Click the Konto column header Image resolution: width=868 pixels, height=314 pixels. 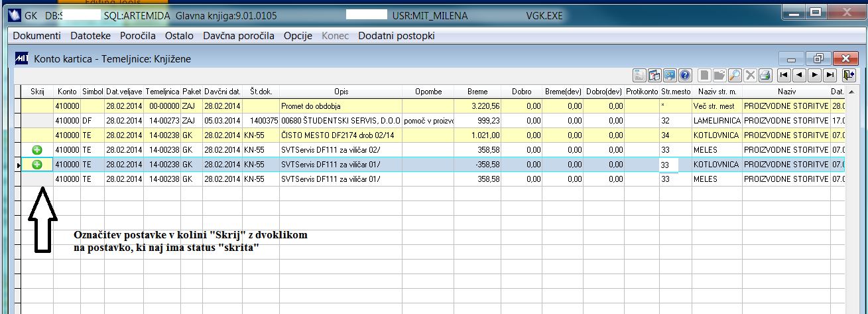[67, 92]
